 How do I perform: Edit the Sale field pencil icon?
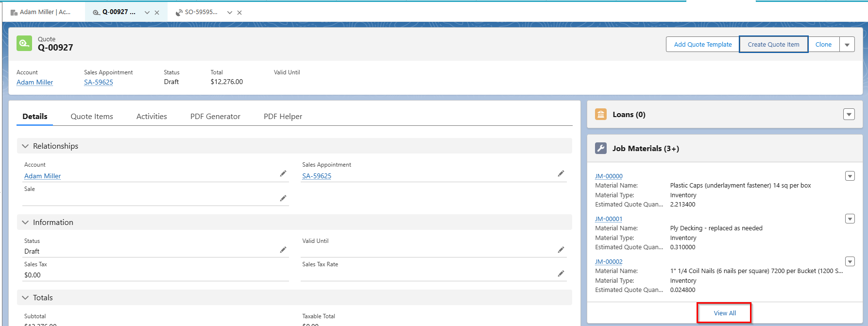(x=283, y=198)
